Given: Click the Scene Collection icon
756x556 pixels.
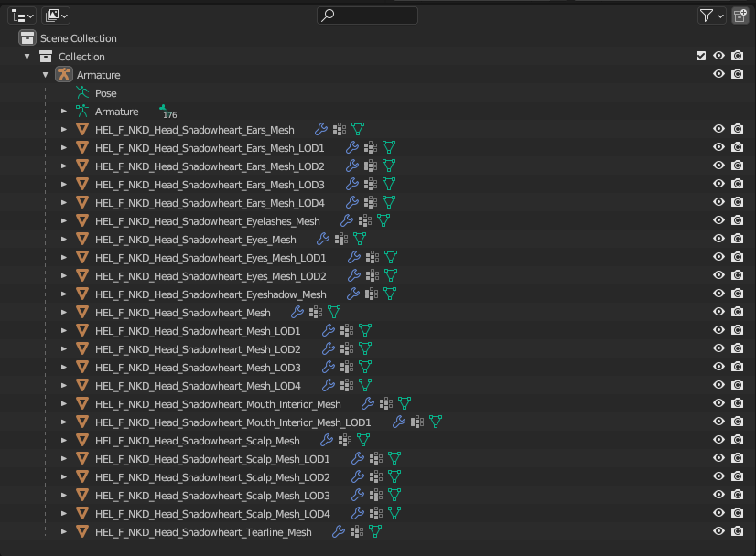Looking at the screenshot, I should pos(27,38).
